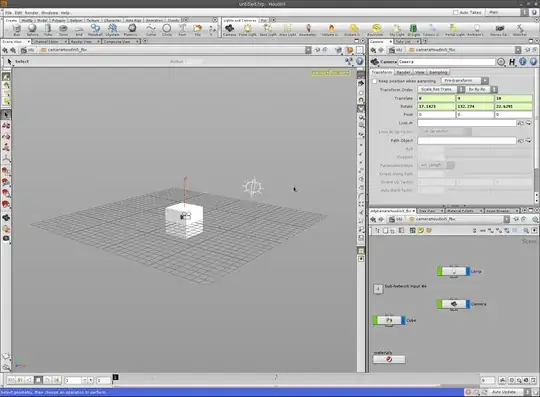The width and height of the screenshot is (540, 397).
Task: Select the Metaball shelf tool
Action: click(x=95, y=30)
